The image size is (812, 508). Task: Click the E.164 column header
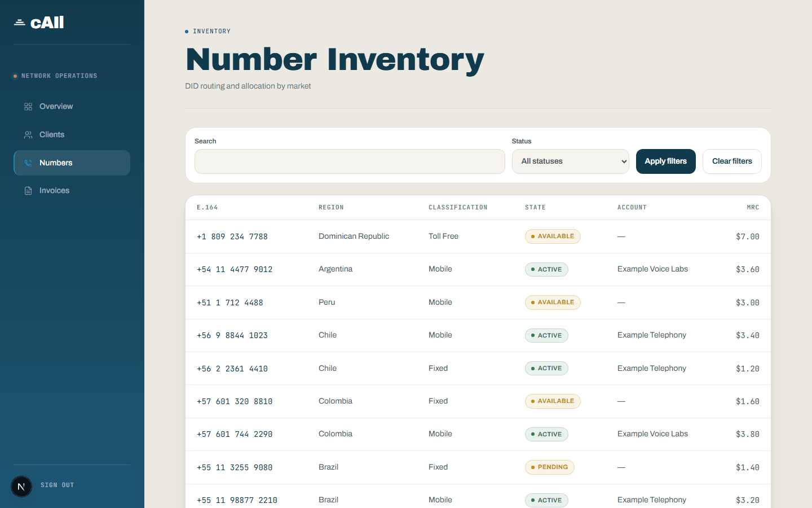208,208
